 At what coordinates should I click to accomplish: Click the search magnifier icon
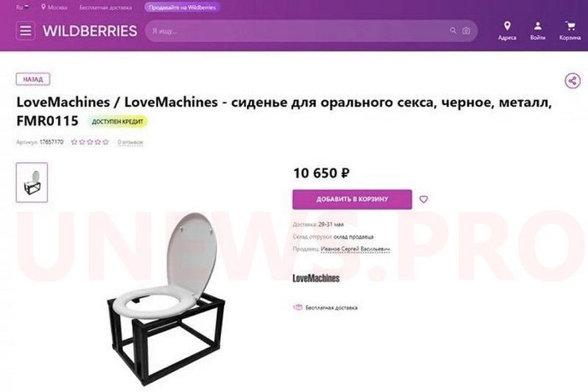pyautogui.click(x=454, y=31)
